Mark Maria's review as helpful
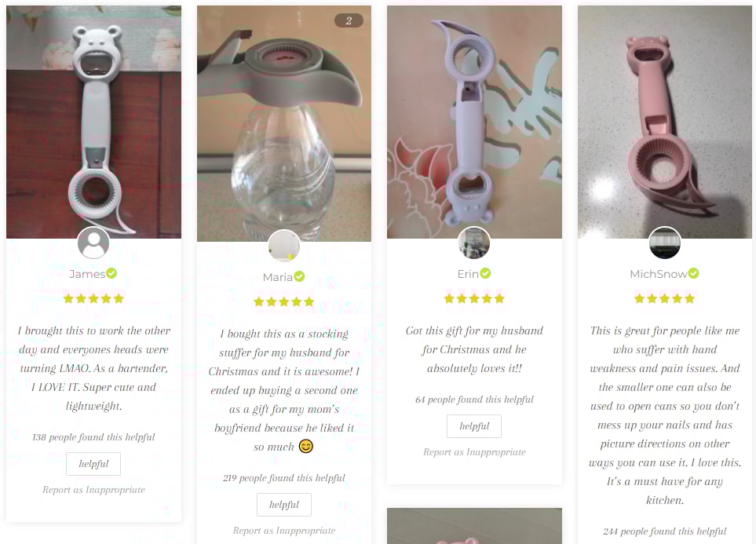 click(x=284, y=505)
